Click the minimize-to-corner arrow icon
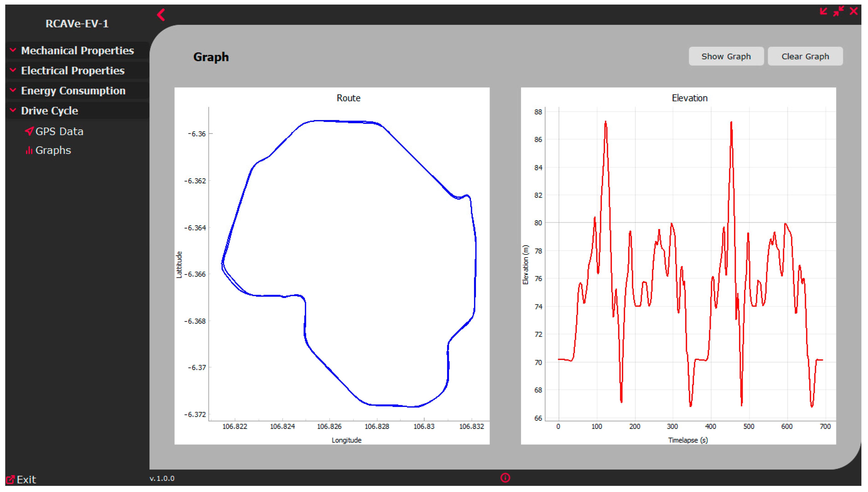 [x=823, y=11]
